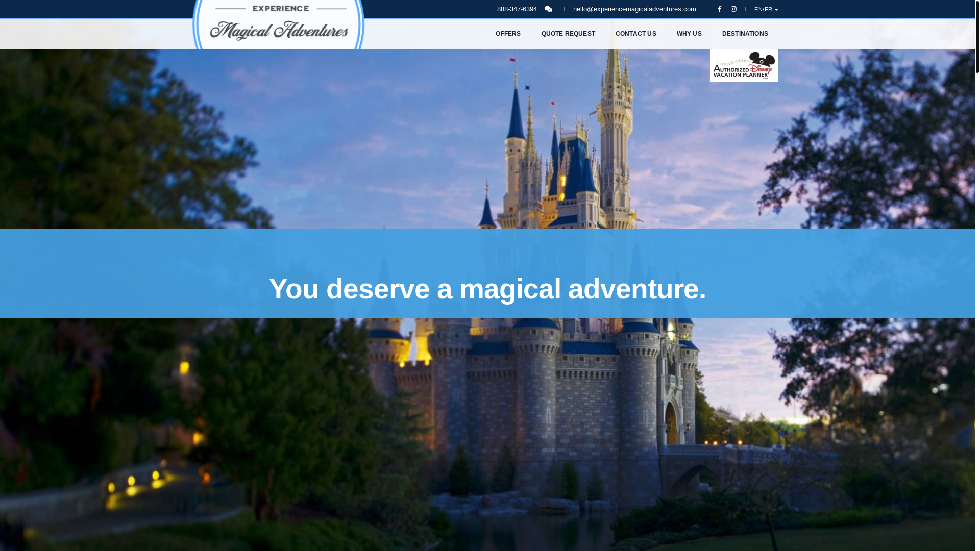Open the EN/FR language dropdown

point(766,9)
